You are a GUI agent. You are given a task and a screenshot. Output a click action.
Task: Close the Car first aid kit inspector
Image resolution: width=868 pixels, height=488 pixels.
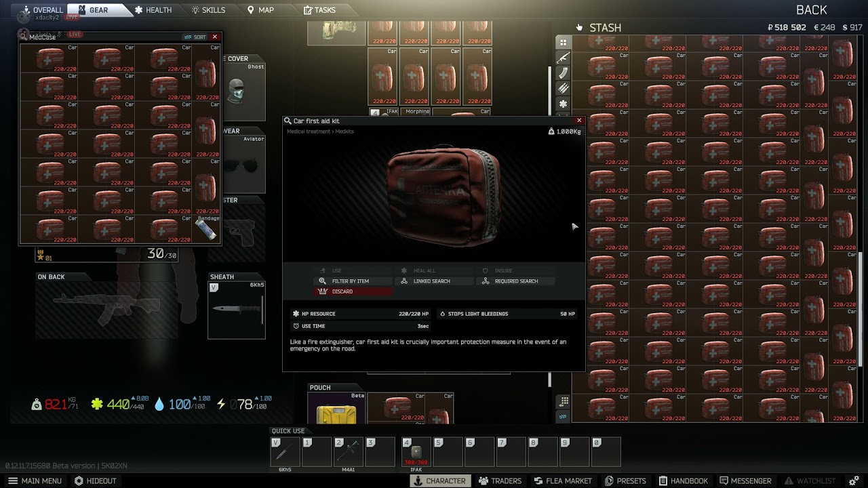(x=578, y=121)
